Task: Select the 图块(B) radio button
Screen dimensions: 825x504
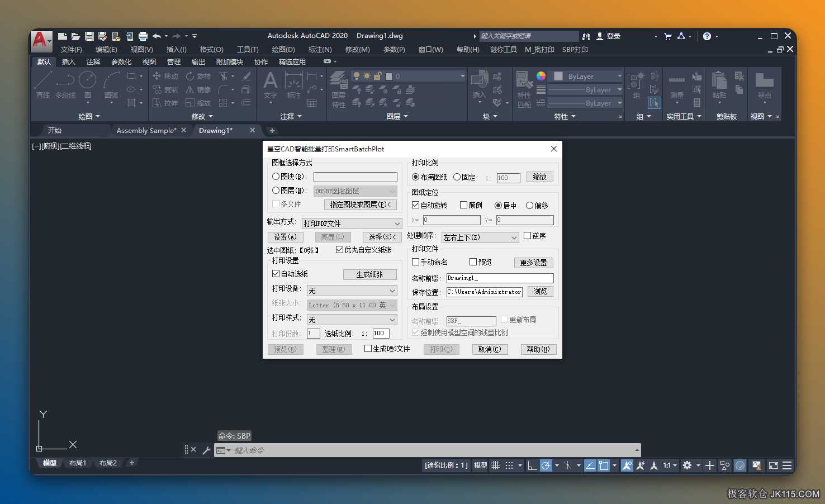Action: pyautogui.click(x=276, y=177)
